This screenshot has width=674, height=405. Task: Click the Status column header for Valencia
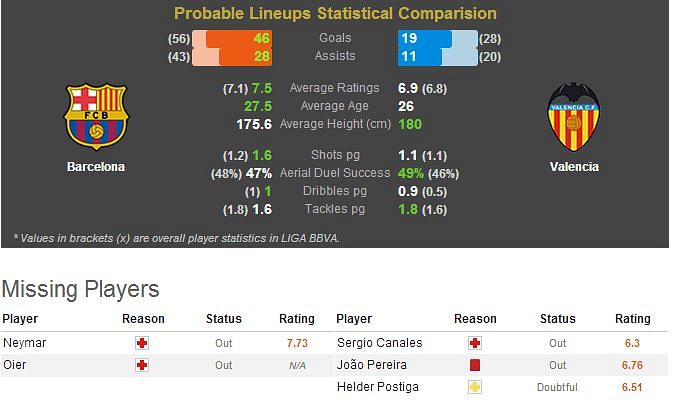(558, 319)
